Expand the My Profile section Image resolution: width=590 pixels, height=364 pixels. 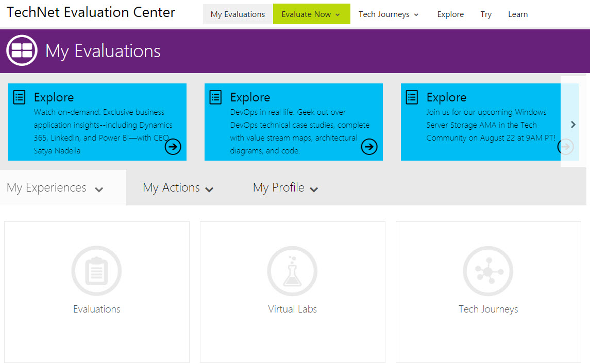point(285,188)
